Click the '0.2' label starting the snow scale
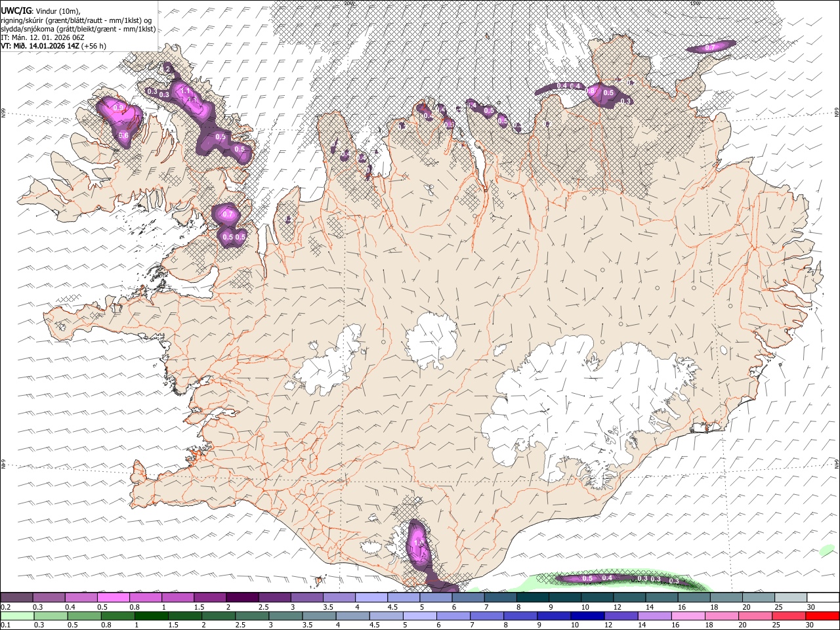The image size is (840, 630). coord(5,607)
